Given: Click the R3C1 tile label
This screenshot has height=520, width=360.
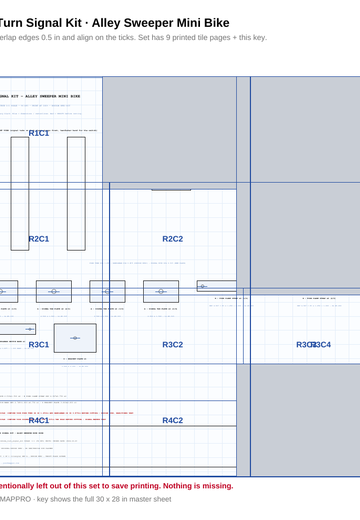Looking at the screenshot, I should click(x=39, y=344).
